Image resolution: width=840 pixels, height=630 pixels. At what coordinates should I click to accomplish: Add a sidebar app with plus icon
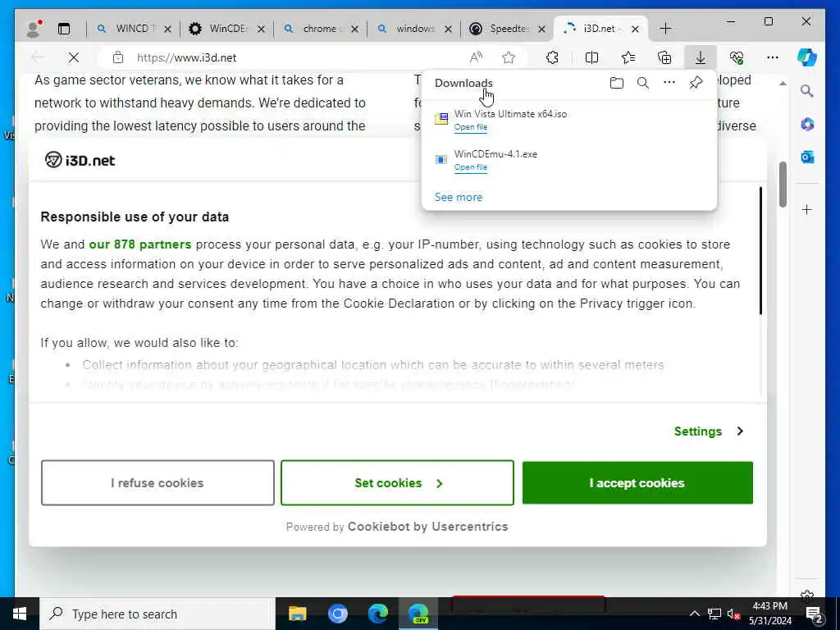coord(807,209)
